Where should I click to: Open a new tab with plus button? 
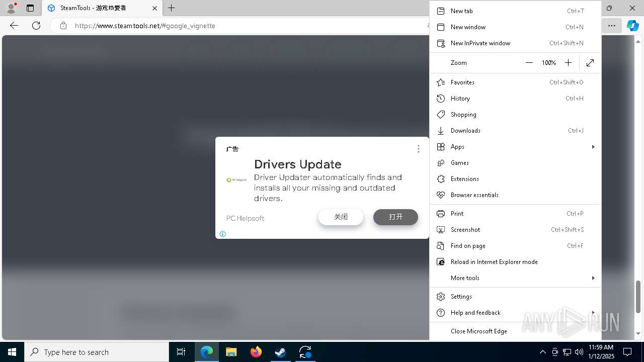(171, 8)
